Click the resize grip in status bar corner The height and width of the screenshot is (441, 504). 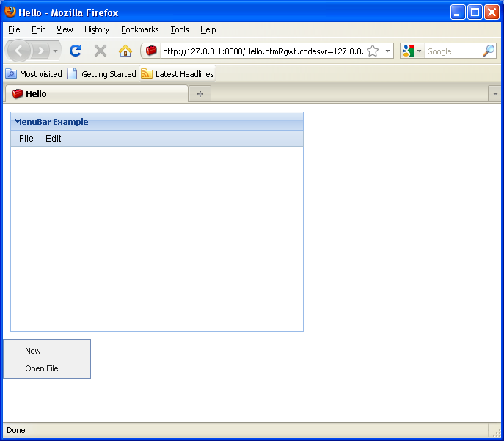coord(496,433)
